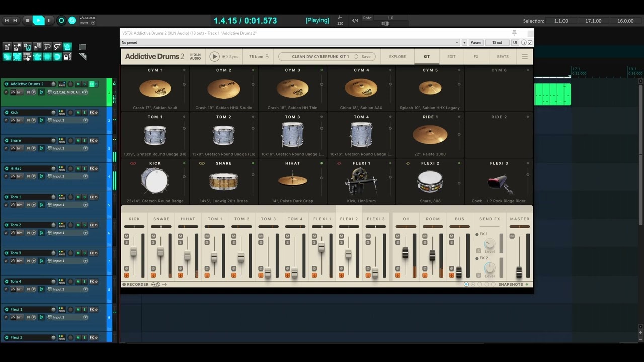The image size is (644, 362).
Task: Click the China 18 Sabian AAX cymbal
Action: (361, 89)
